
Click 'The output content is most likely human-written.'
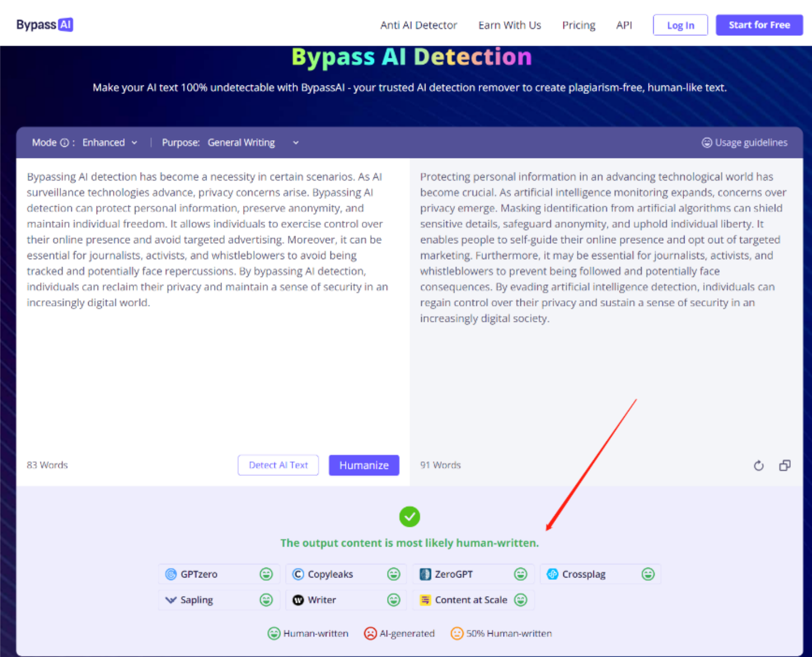[409, 543]
